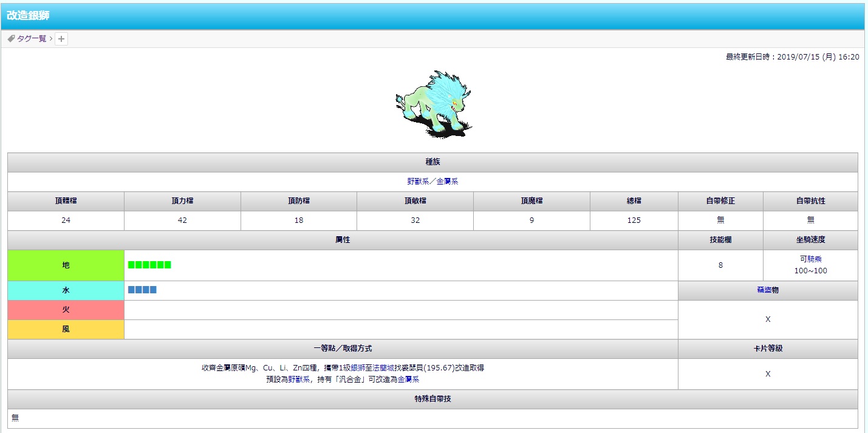Click the X under 卡片等級
This screenshot has width=868, height=433.
click(x=768, y=374)
